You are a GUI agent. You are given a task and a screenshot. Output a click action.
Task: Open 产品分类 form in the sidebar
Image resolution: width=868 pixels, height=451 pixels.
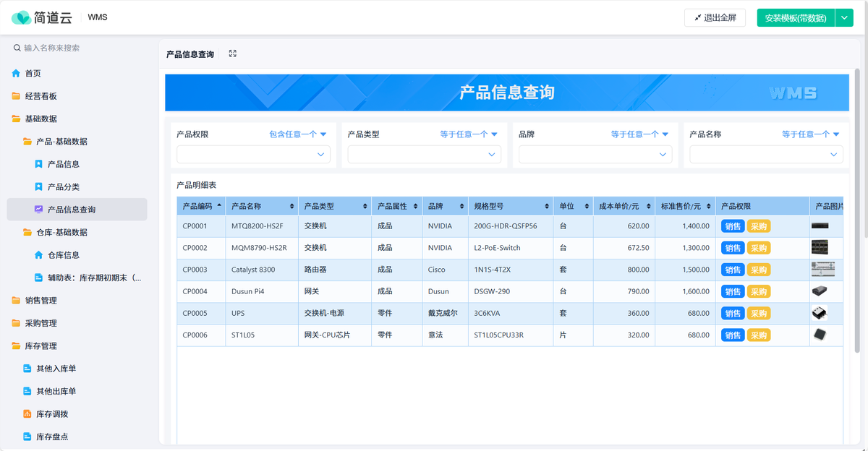(x=63, y=187)
